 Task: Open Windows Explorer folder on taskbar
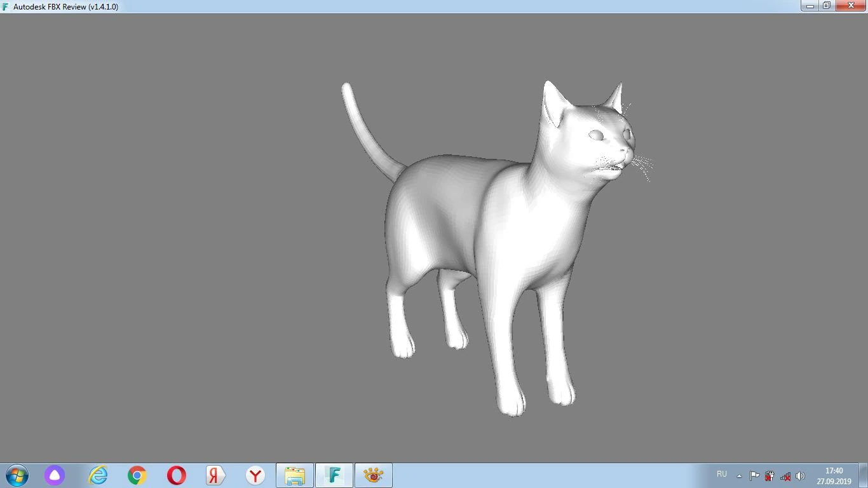point(295,475)
